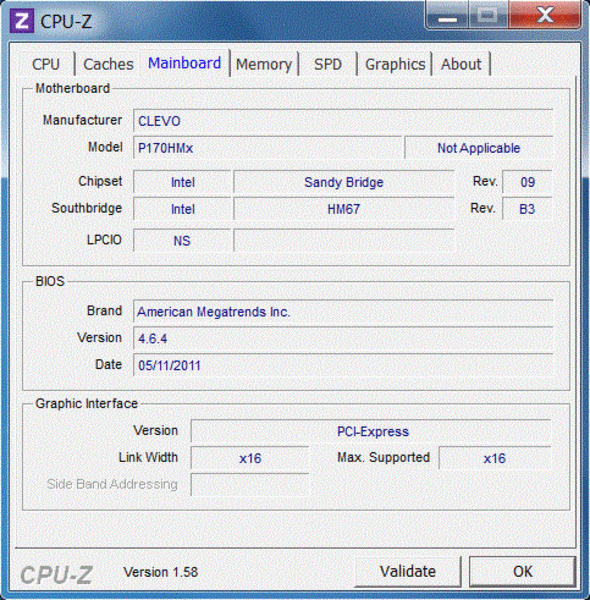The image size is (590, 600).
Task: Open the SPD tab
Action: tap(328, 64)
